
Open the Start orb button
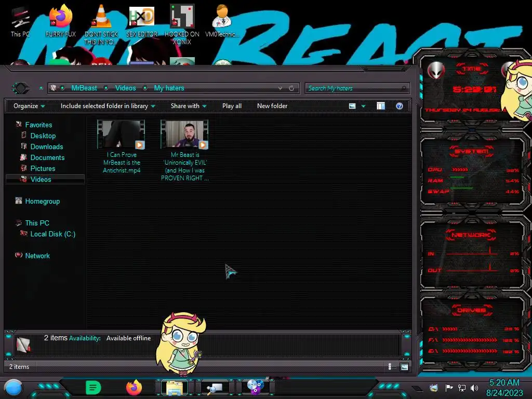pos(14,388)
